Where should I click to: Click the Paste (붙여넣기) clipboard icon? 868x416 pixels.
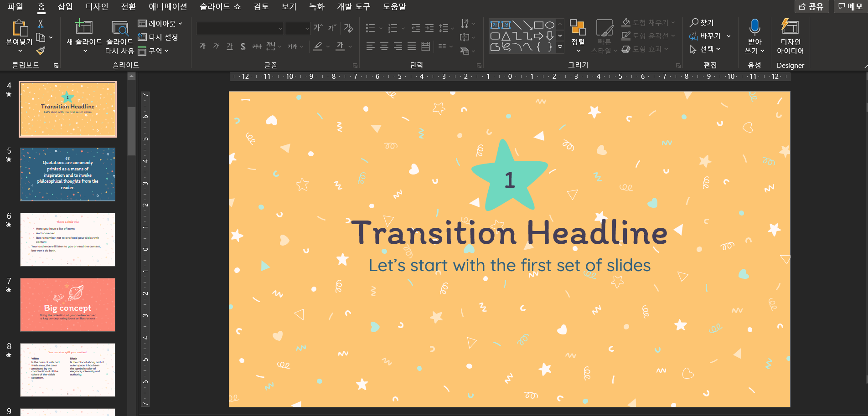(x=20, y=28)
